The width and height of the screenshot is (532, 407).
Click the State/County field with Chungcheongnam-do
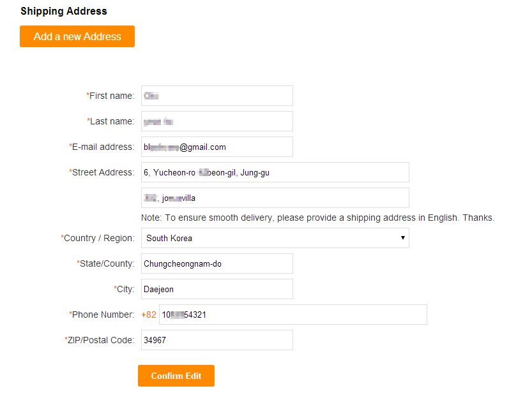tap(217, 263)
